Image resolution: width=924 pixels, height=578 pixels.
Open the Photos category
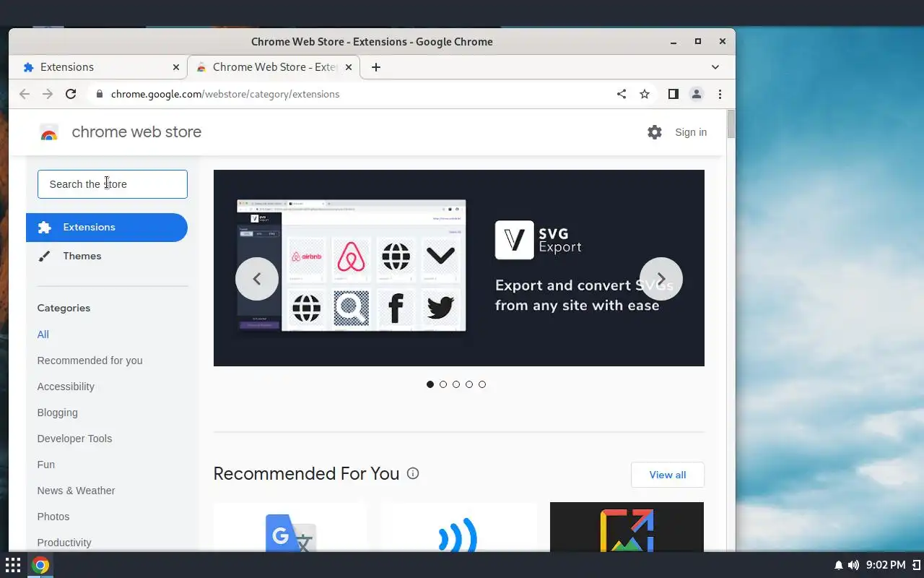(53, 517)
